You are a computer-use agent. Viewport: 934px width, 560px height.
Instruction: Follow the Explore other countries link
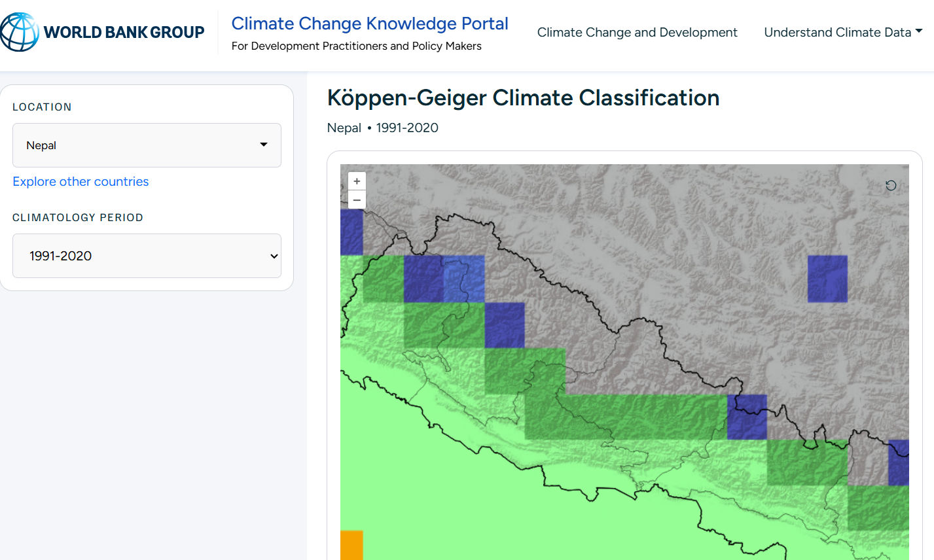(81, 181)
